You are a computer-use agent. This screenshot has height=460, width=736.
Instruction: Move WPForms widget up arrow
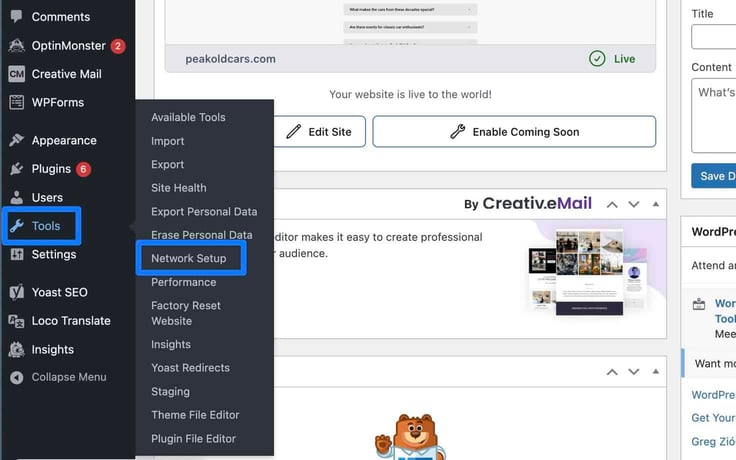click(612, 372)
